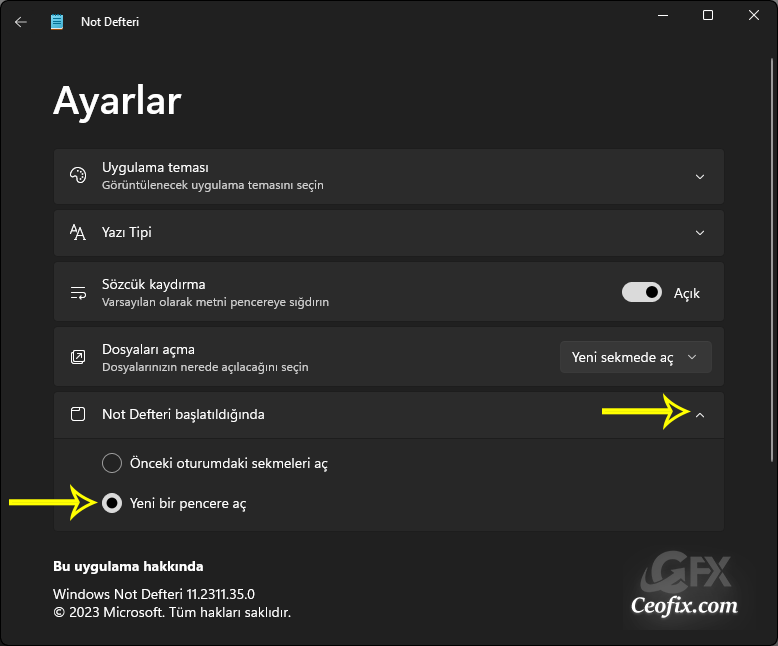
Task: Click the window icon beside Not Defteri başlatıldığında
Action: tap(78, 414)
